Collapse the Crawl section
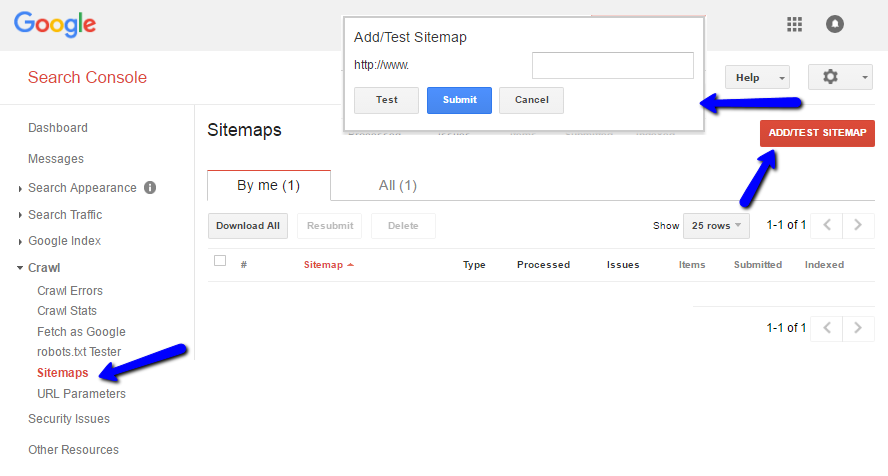The width and height of the screenshot is (888, 476). 20,268
